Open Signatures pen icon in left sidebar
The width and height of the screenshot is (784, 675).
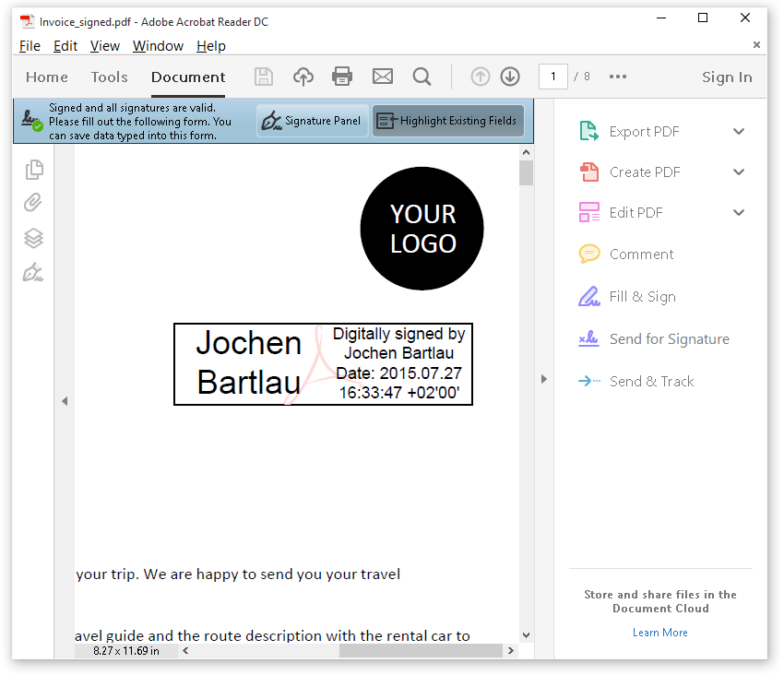[x=33, y=273]
